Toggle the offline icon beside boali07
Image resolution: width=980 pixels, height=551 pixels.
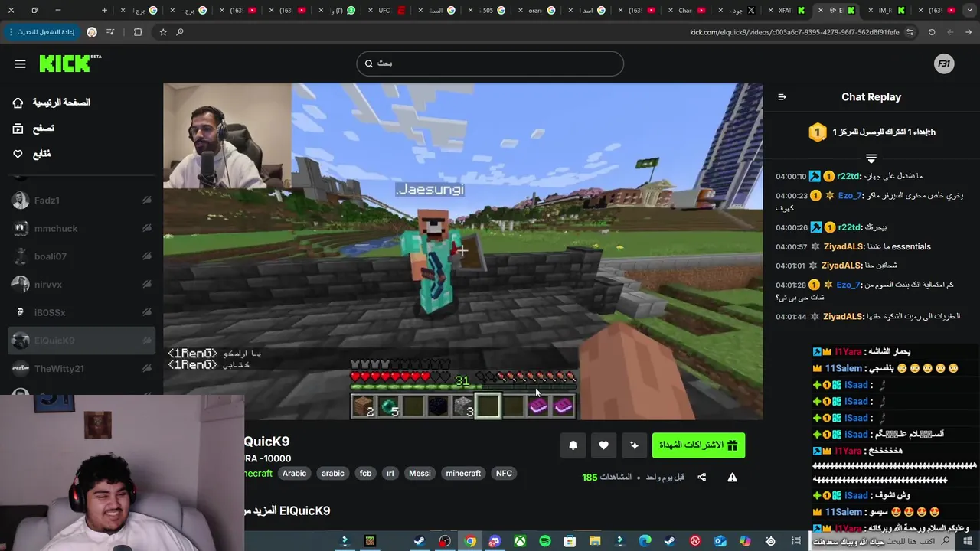146,256
